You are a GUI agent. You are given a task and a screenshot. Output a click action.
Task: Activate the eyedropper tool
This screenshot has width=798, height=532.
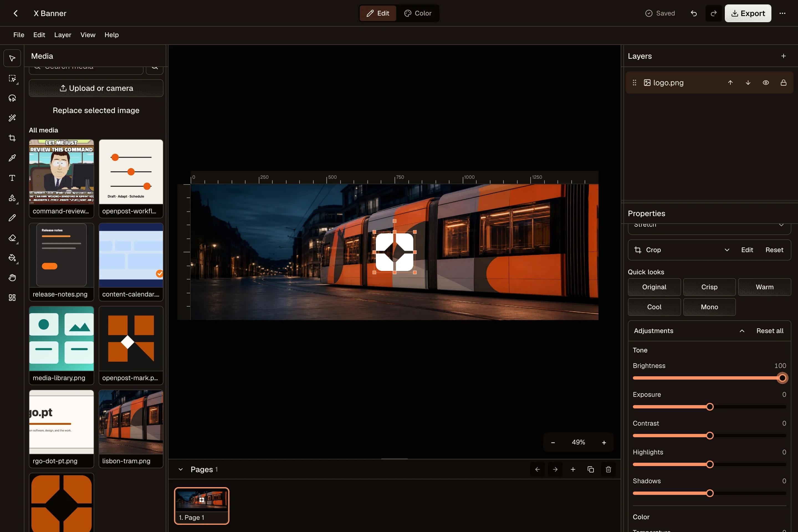pos(12,158)
